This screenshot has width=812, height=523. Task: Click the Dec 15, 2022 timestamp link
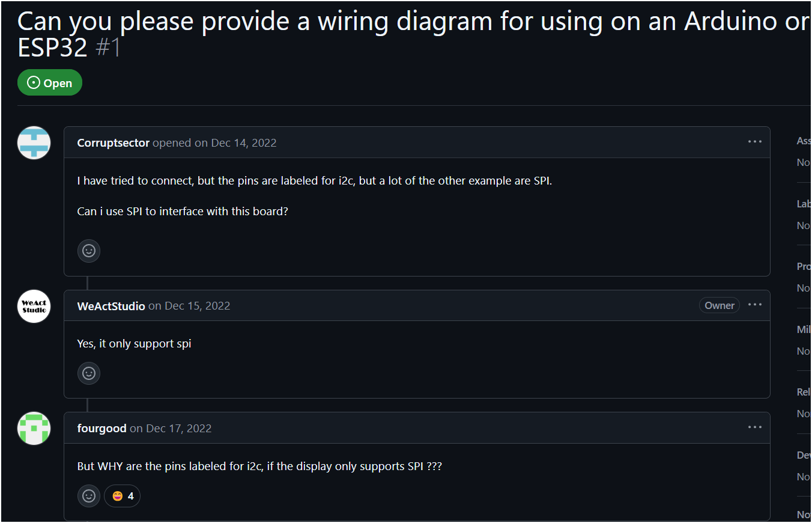point(198,306)
